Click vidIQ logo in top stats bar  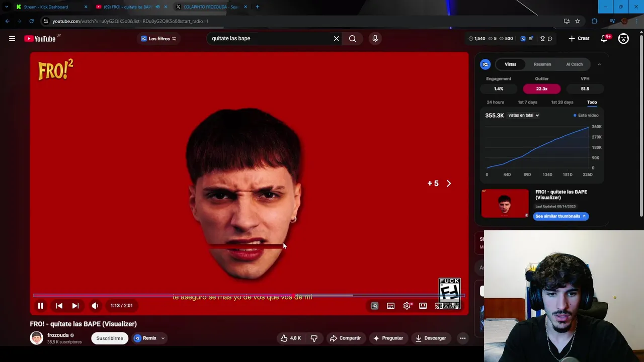[x=523, y=39]
